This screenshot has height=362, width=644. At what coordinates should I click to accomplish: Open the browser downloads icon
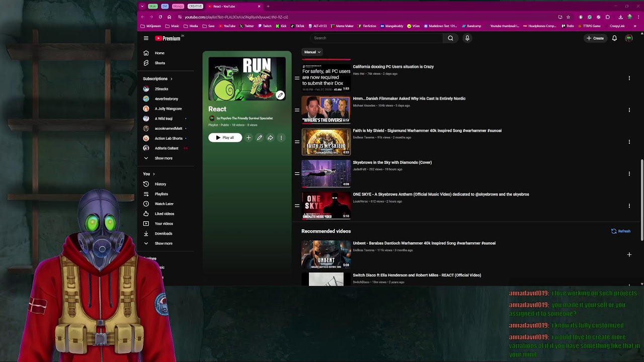click(620, 17)
